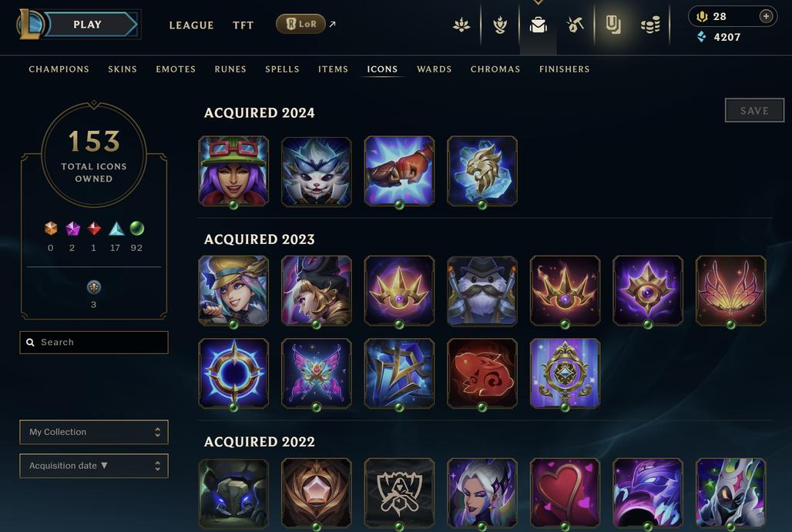Open the Acquisition date sort dropdown
792x532 pixels.
[94, 466]
